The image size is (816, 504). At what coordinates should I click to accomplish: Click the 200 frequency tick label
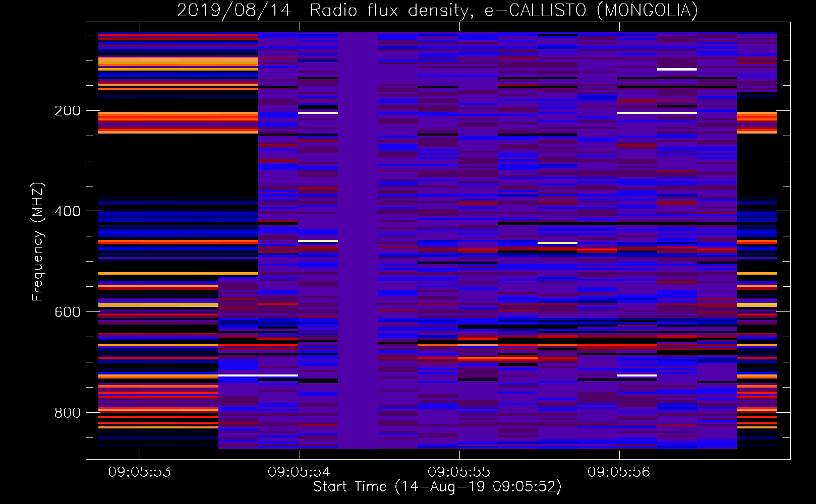(68, 111)
